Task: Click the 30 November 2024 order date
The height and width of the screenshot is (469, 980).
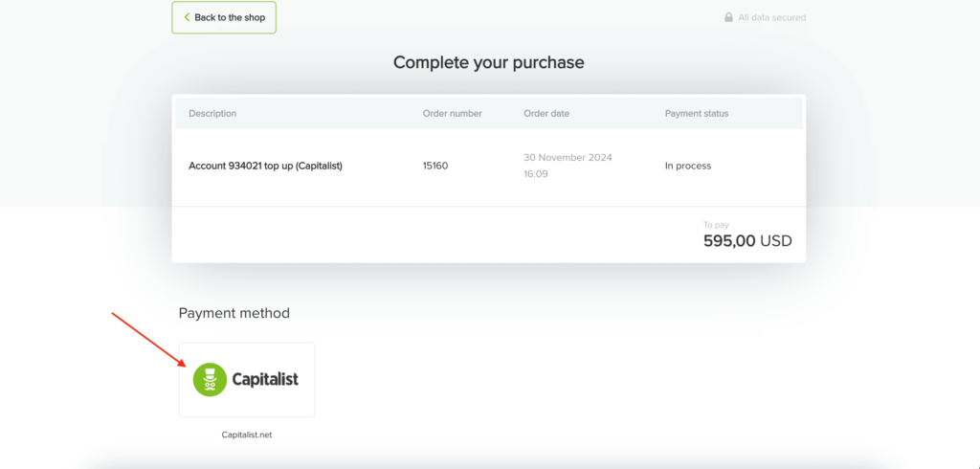Action: (568, 158)
